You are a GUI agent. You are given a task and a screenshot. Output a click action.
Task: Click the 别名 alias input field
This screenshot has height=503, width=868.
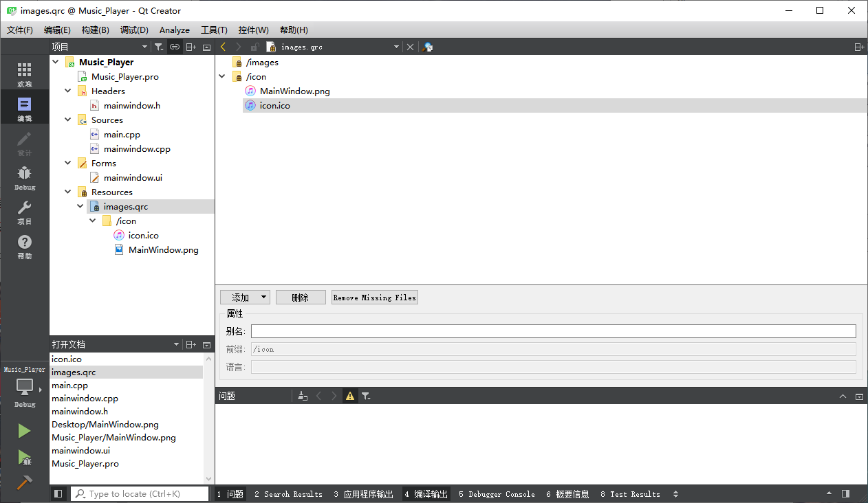pyautogui.click(x=553, y=331)
